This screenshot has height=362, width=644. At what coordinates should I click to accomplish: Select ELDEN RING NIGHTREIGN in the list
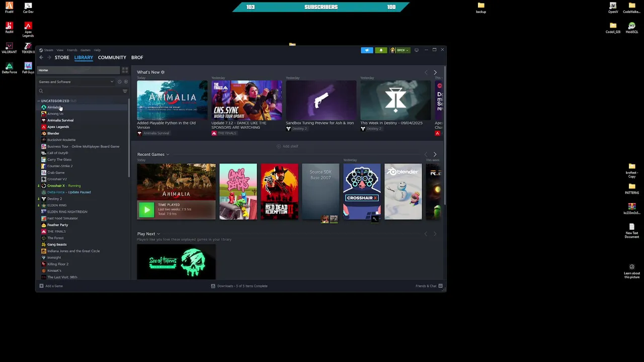pos(83,212)
